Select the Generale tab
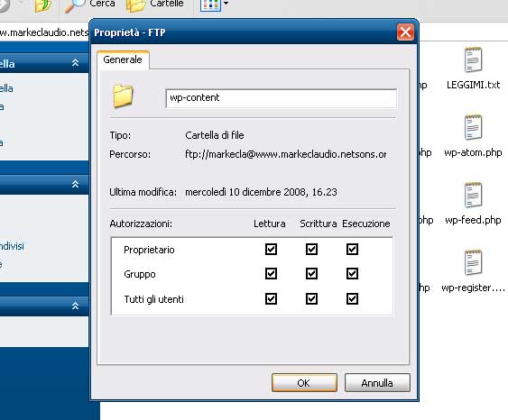The width and height of the screenshot is (508, 420). pos(123,59)
